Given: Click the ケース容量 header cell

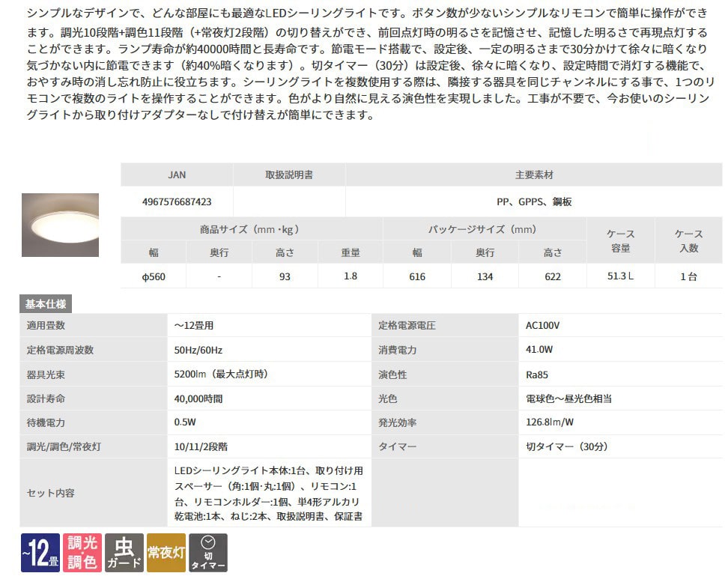Looking at the screenshot, I should point(620,241).
